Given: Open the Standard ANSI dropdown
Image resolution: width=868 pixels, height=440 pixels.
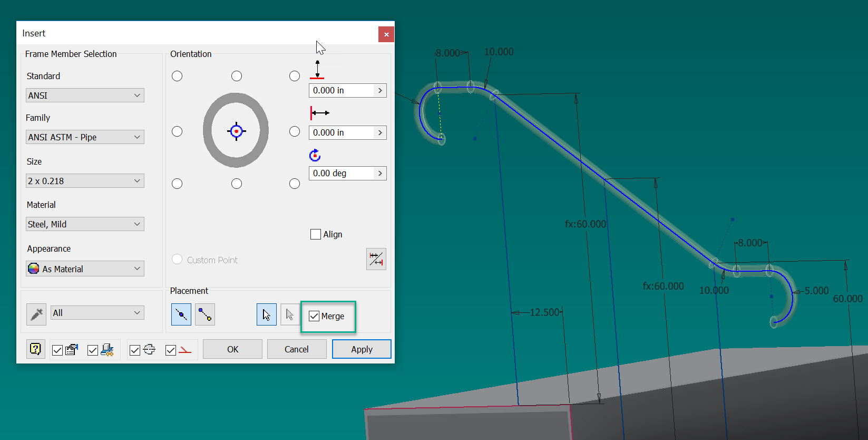Looking at the screenshot, I should [85, 95].
